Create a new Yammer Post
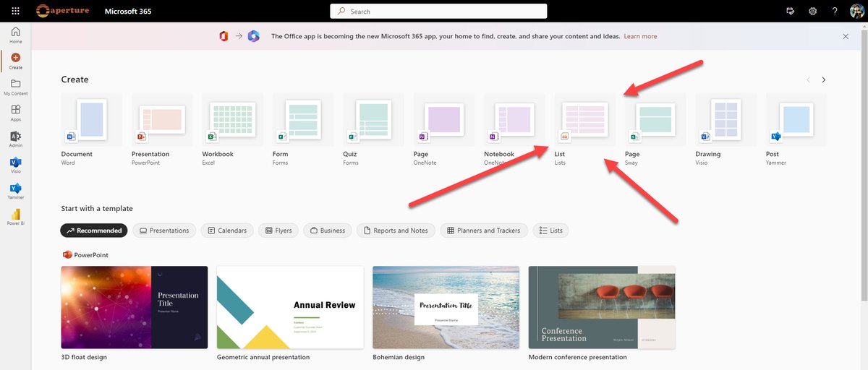The width and height of the screenshot is (868, 370). pyautogui.click(x=796, y=129)
